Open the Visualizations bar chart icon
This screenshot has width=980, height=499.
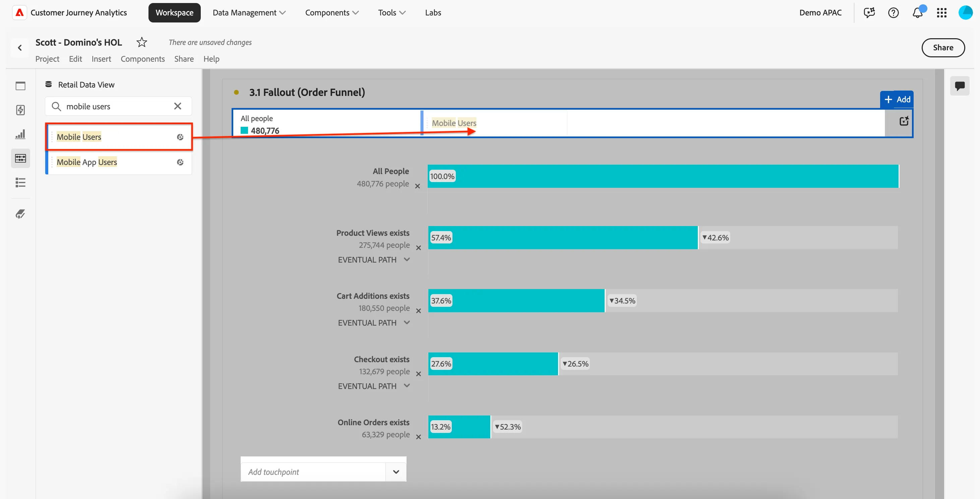click(20, 134)
